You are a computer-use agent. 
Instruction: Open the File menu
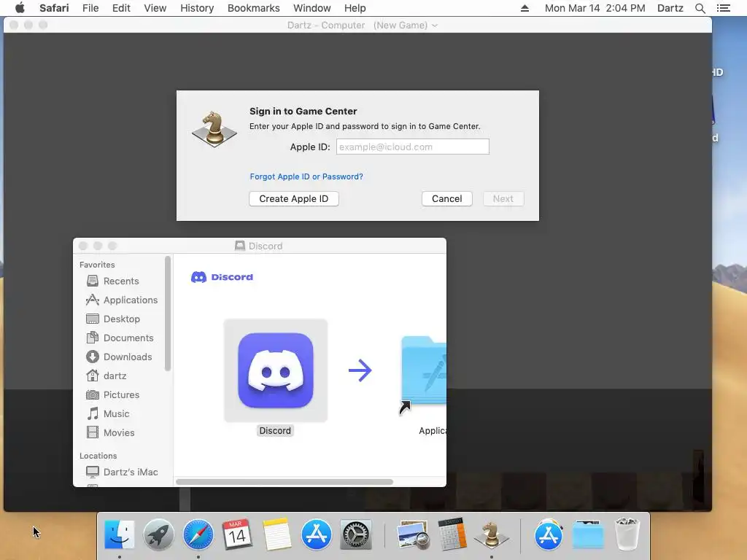(90, 8)
